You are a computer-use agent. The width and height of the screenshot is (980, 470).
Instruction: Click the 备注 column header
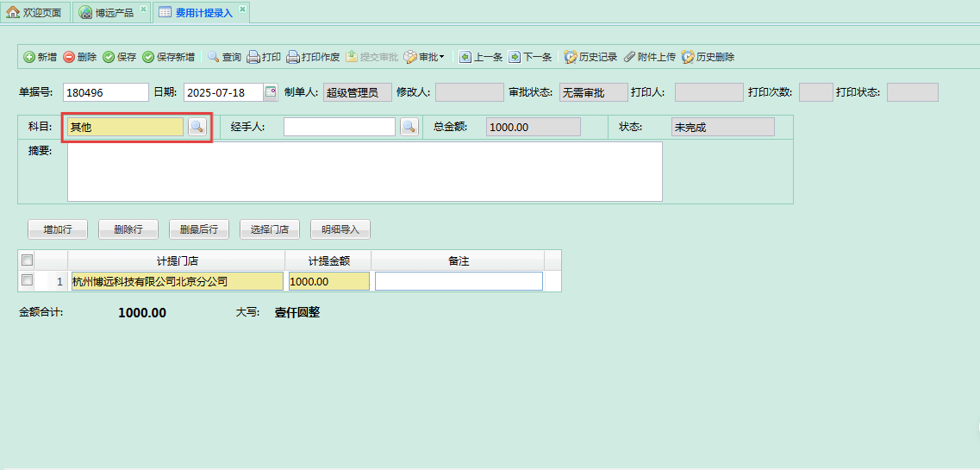click(459, 260)
